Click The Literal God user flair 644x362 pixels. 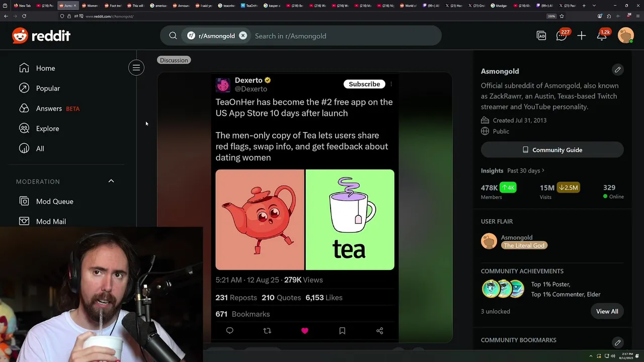(524, 245)
